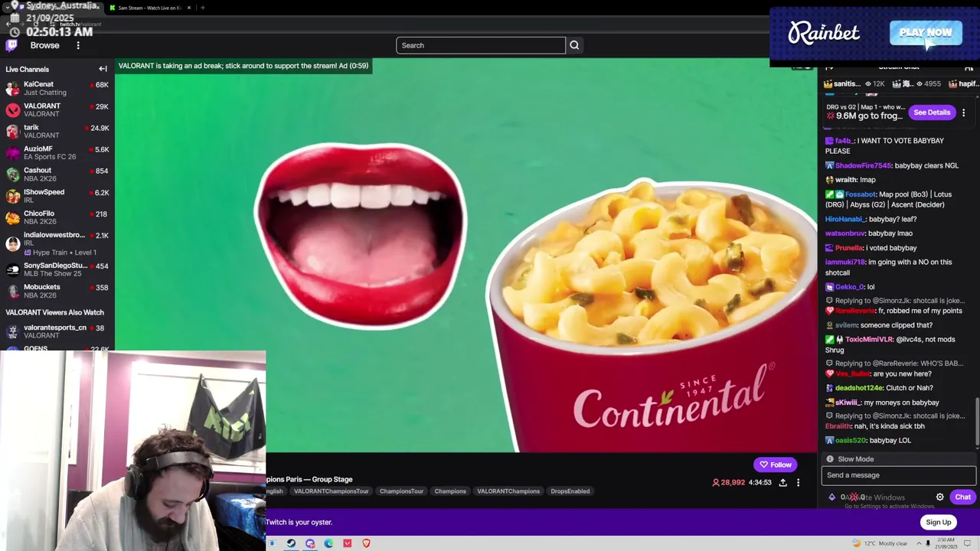Click the magnifying glass search button

click(x=574, y=45)
